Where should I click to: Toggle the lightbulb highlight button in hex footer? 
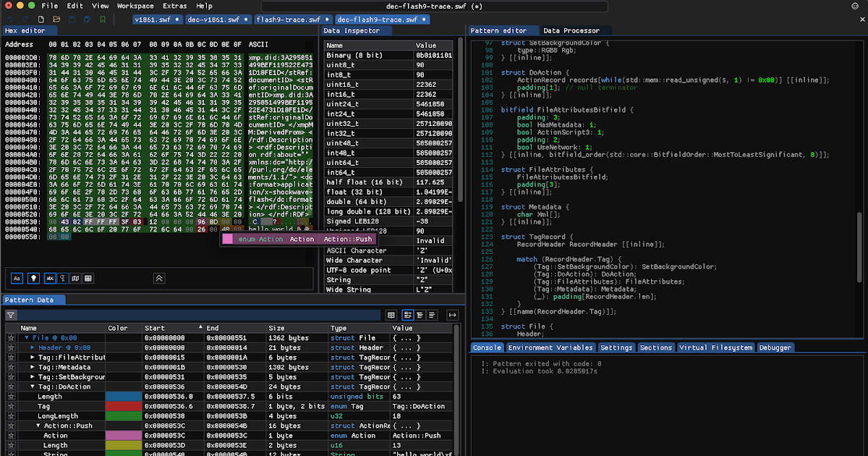tap(33, 278)
